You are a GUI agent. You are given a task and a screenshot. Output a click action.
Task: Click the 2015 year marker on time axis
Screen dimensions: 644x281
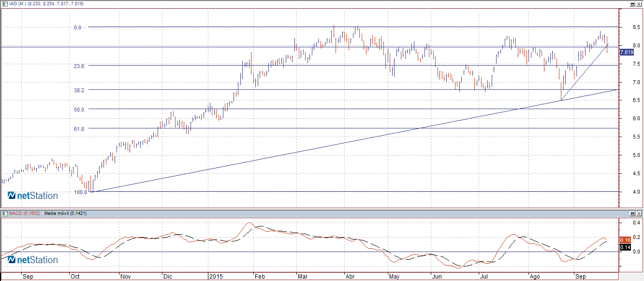coord(216,277)
